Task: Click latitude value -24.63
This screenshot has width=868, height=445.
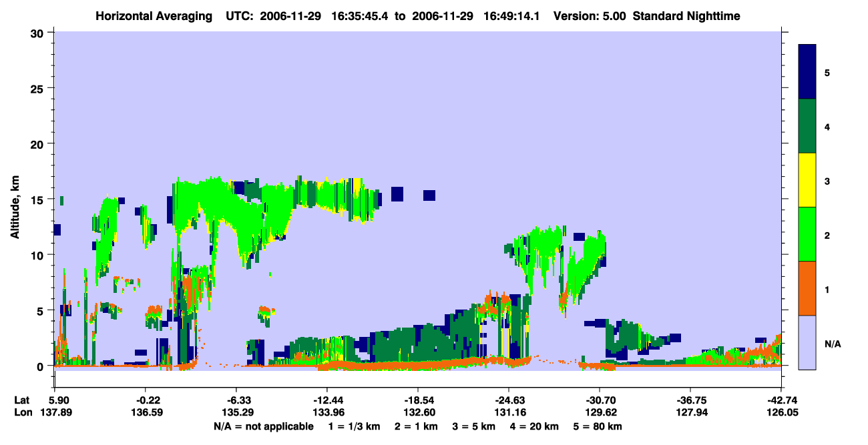Action: (509, 400)
